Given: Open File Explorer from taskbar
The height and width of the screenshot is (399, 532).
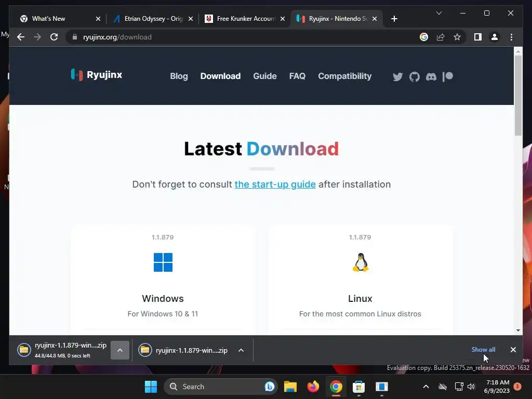Looking at the screenshot, I should 290,387.
